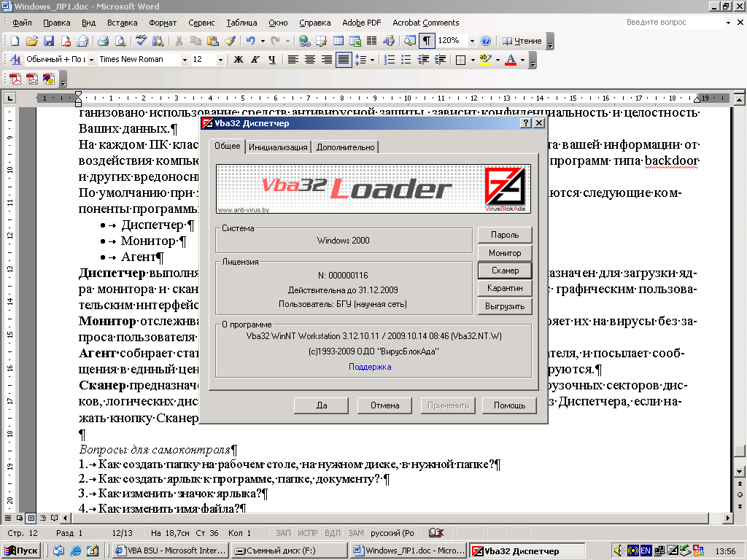Click the Columns icon in toolbar

[x=371, y=41]
